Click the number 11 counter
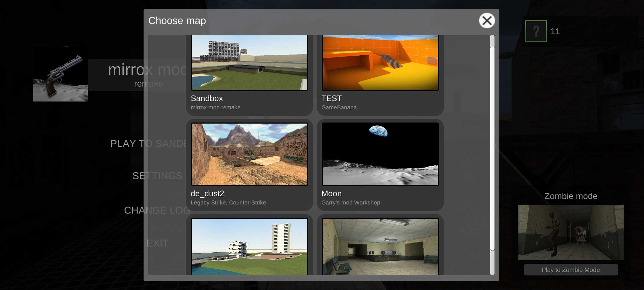Screen dimensions: 644x290 coord(555,31)
